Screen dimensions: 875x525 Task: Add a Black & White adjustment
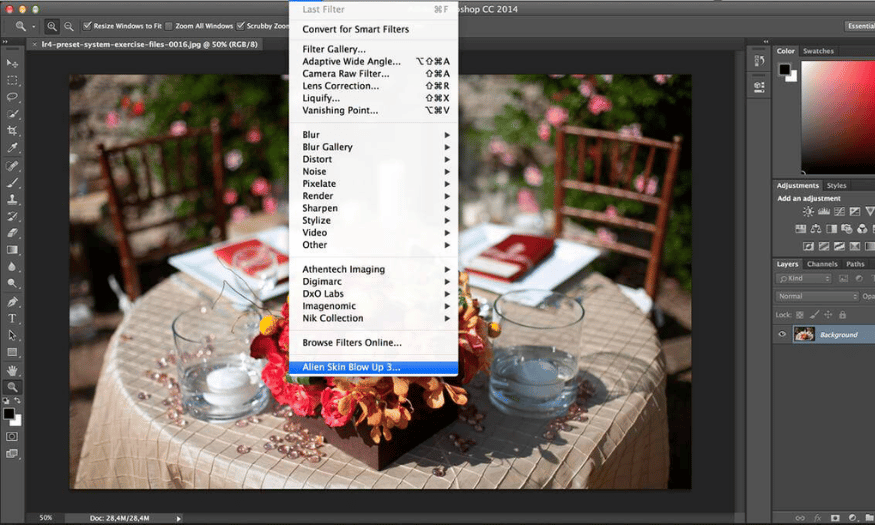[x=831, y=229]
